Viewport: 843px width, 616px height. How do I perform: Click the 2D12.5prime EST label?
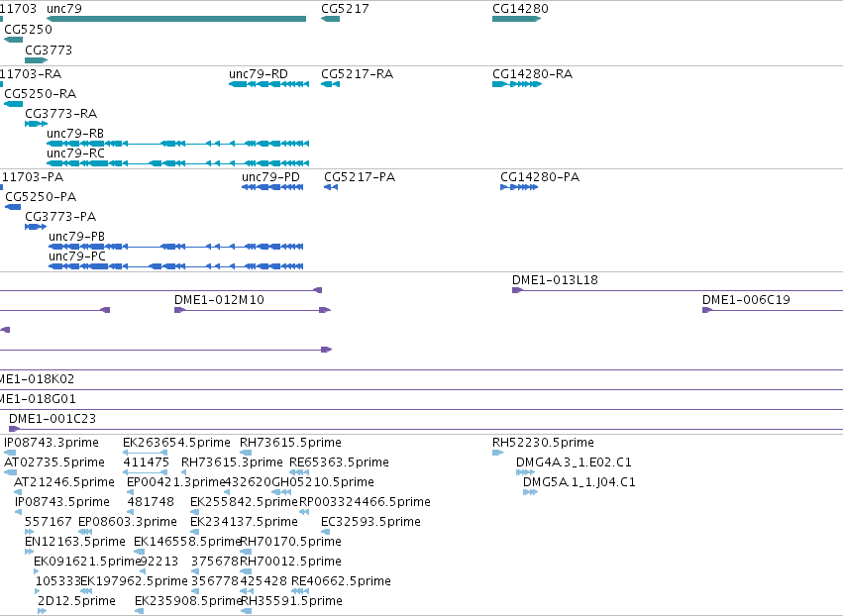coord(76,601)
